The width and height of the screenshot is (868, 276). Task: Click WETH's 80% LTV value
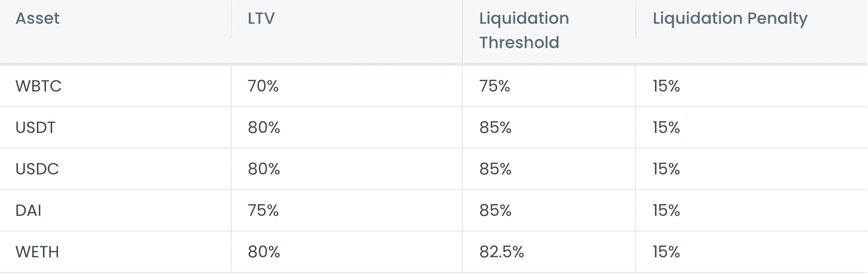coord(264,252)
